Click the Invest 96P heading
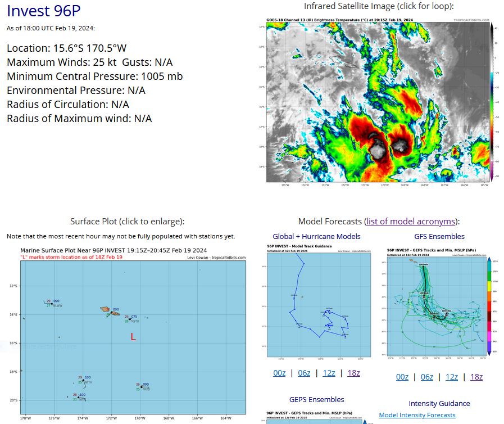 (x=44, y=11)
